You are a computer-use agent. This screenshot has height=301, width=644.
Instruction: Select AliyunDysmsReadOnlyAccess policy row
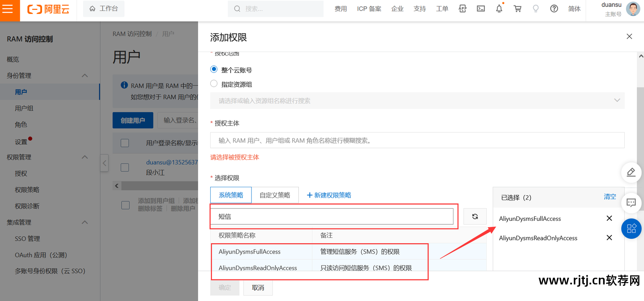pos(348,268)
